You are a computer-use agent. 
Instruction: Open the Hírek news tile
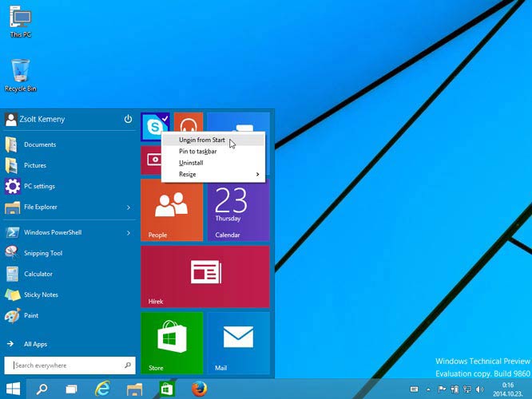(x=205, y=277)
